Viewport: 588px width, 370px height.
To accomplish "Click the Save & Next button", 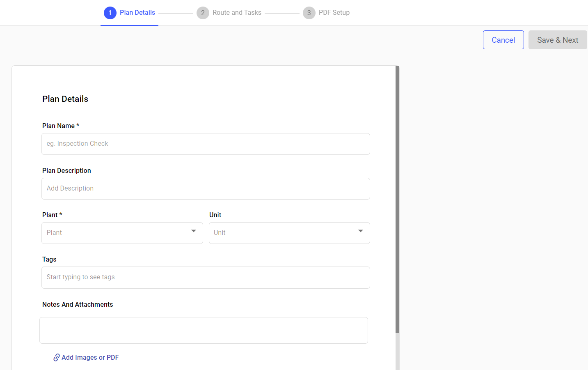I will (x=557, y=40).
